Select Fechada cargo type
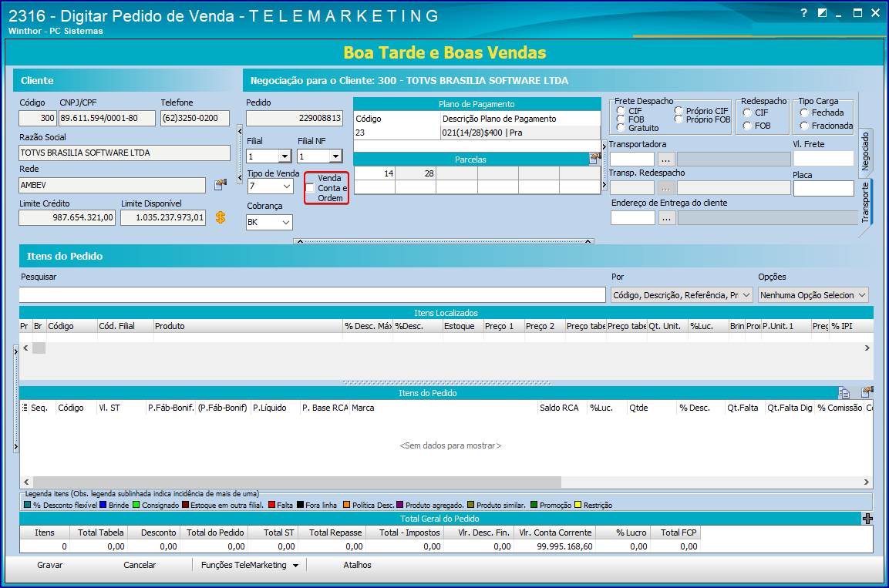The width and height of the screenshot is (889, 588). (x=804, y=113)
